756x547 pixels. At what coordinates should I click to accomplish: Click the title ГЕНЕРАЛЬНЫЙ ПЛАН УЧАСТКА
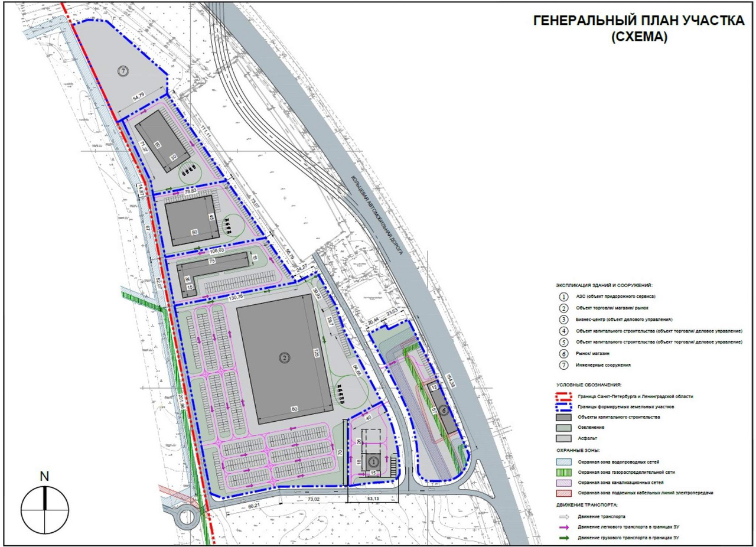(x=639, y=21)
